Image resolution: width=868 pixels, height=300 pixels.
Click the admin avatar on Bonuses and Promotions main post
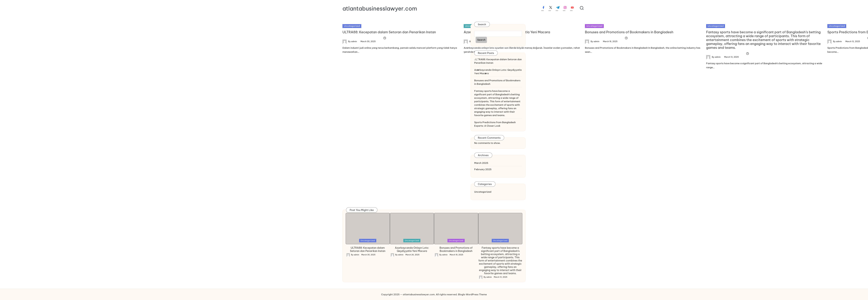tap(587, 42)
